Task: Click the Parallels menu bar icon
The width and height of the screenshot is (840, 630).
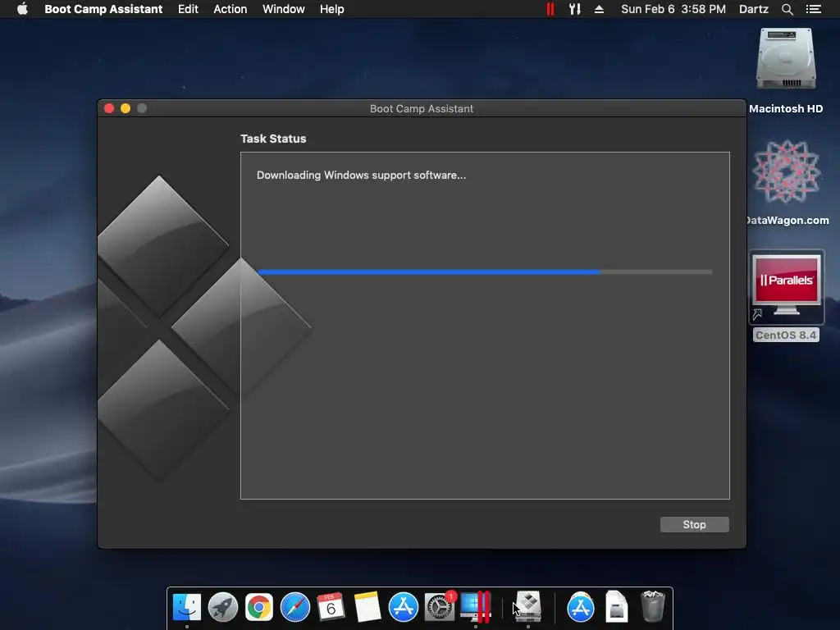Action: [550, 9]
